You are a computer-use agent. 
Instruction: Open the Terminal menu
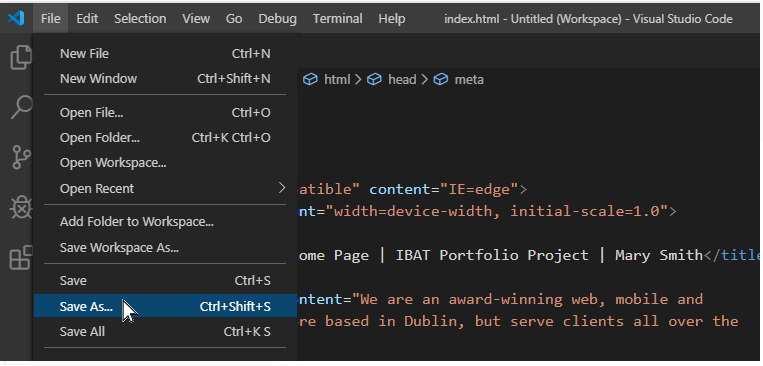(338, 18)
